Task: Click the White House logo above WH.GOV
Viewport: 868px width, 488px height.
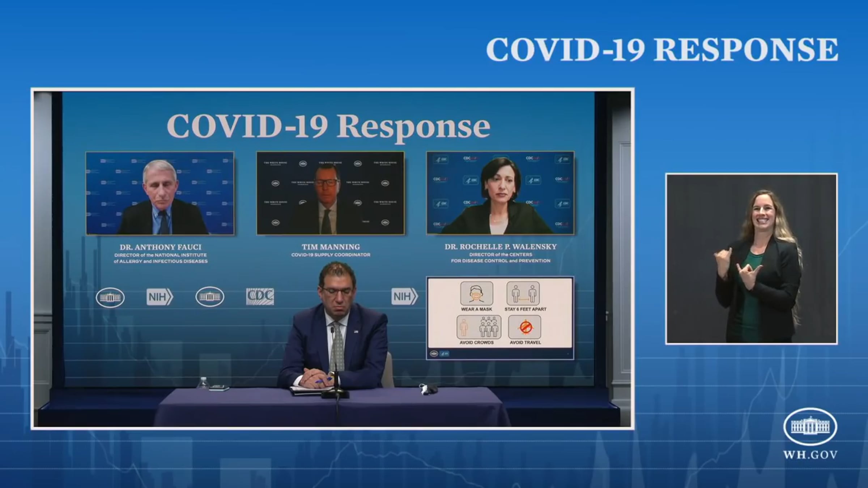Action: click(x=810, y=427)
